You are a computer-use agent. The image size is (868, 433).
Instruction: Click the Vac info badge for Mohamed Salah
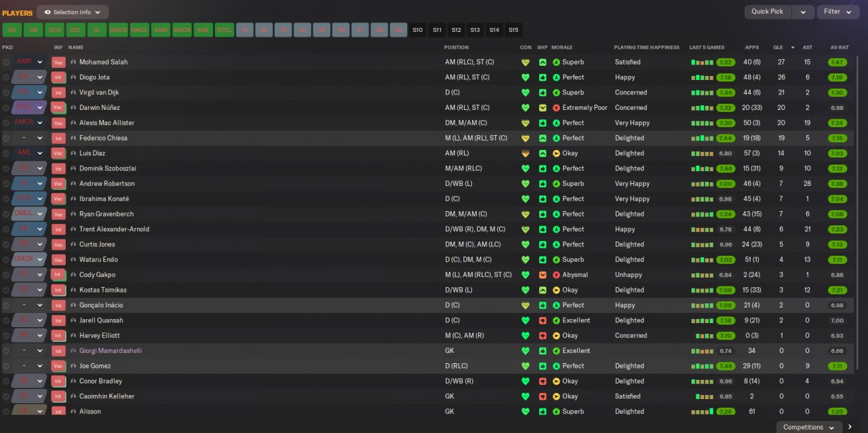[58, 62]
